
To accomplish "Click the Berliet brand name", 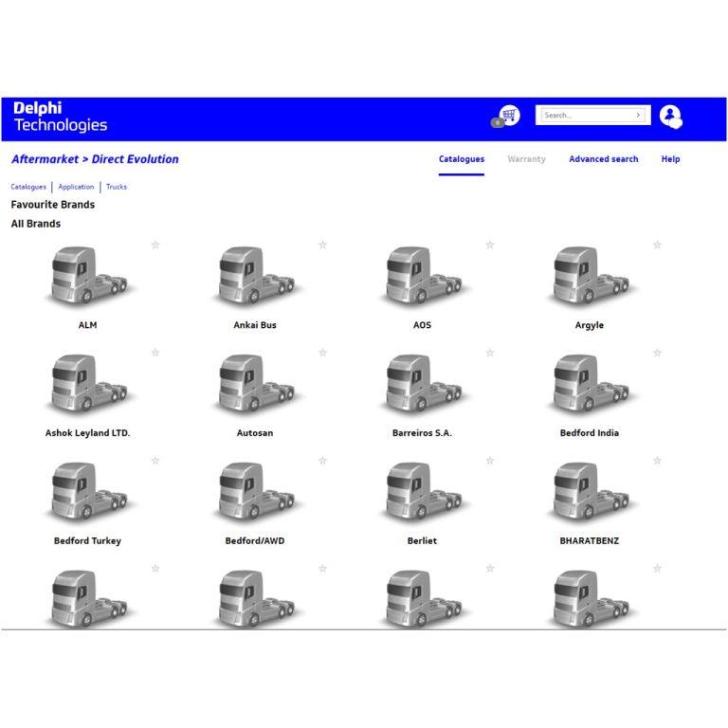I will tap(422, 540).
